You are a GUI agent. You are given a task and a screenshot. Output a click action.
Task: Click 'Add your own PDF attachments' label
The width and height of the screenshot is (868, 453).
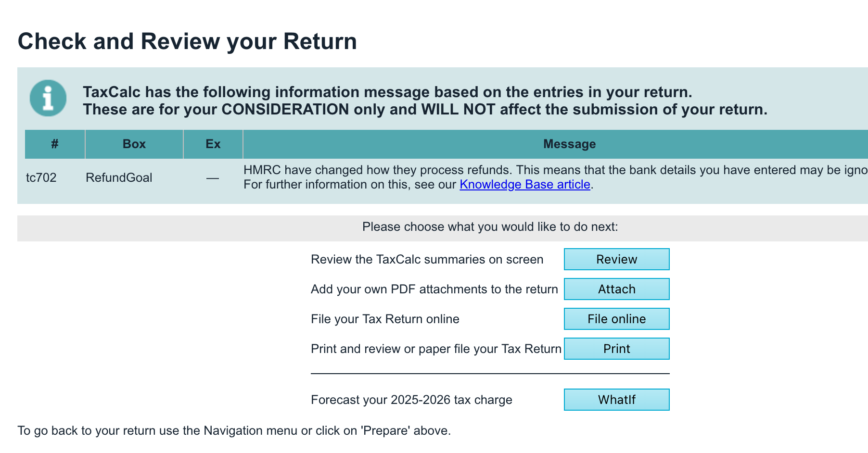click(x=434, y=289)
